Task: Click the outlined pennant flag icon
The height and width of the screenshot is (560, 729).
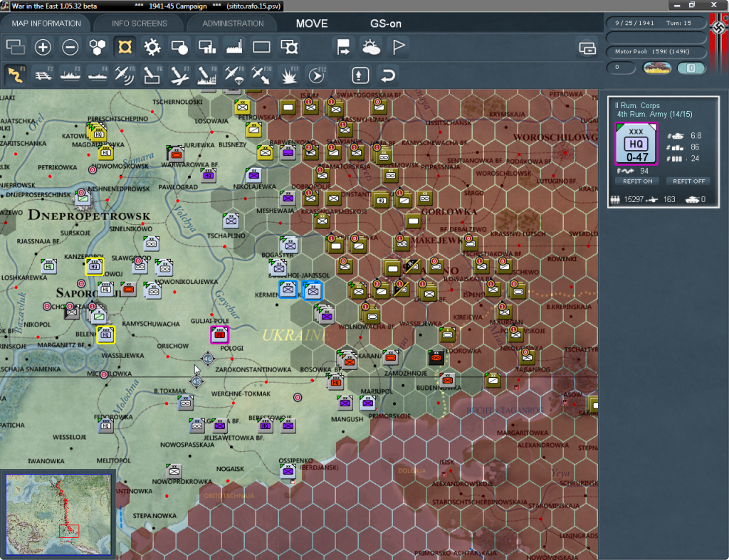Action: [x=399, y=47]
